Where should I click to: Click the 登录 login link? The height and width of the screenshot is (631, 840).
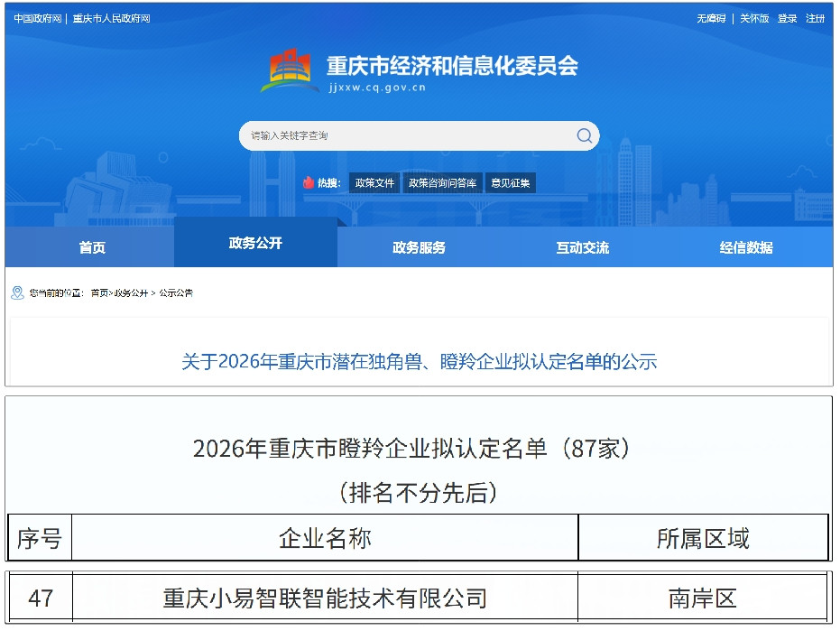pos(787,18)
